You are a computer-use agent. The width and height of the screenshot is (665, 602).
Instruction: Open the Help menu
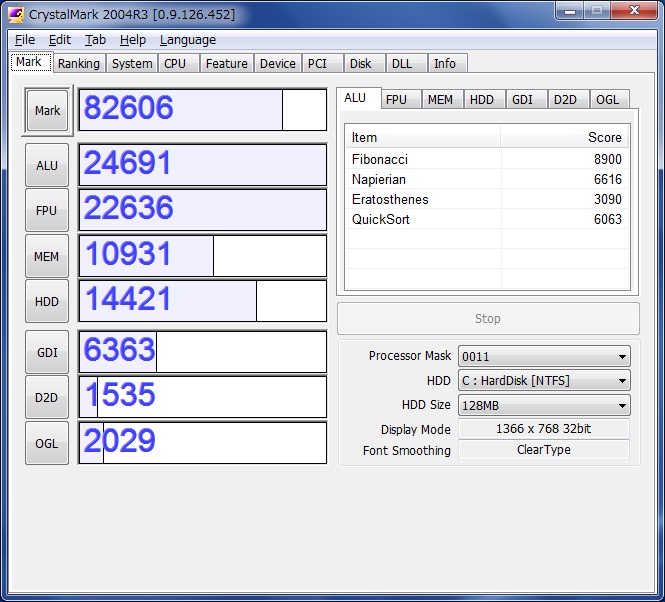[133, 40]
